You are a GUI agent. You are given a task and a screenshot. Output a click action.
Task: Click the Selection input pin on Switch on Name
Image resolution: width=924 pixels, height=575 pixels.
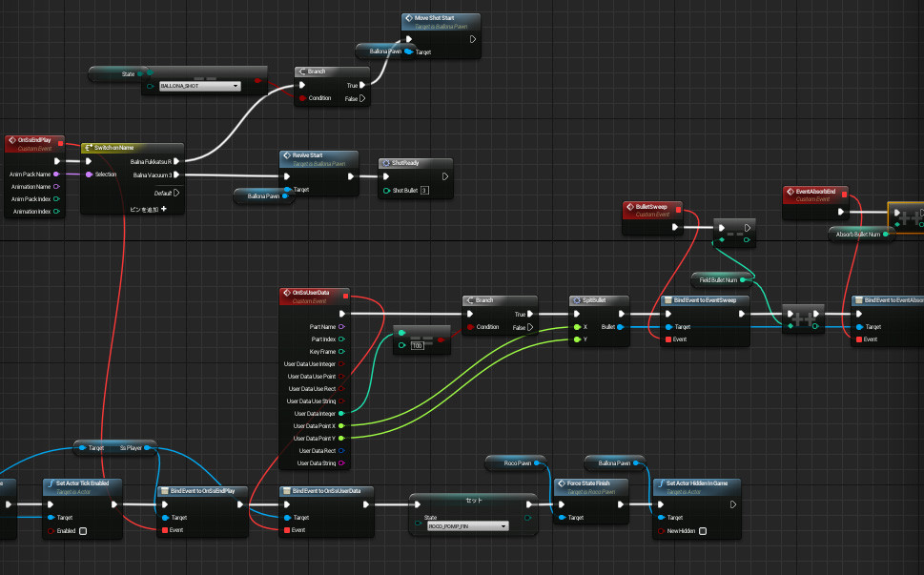pyautogui.click(x=89, y=175)
